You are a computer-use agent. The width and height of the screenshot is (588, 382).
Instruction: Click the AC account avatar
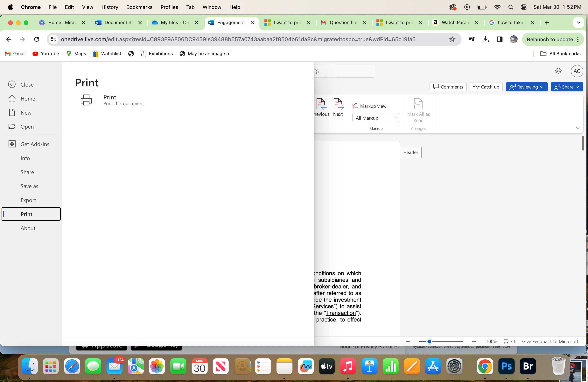pos(577,71)
